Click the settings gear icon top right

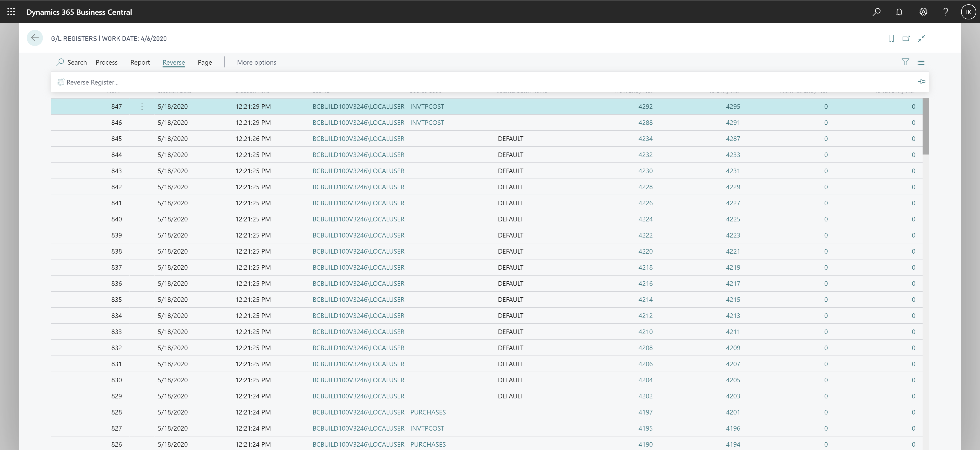[923, 11]
